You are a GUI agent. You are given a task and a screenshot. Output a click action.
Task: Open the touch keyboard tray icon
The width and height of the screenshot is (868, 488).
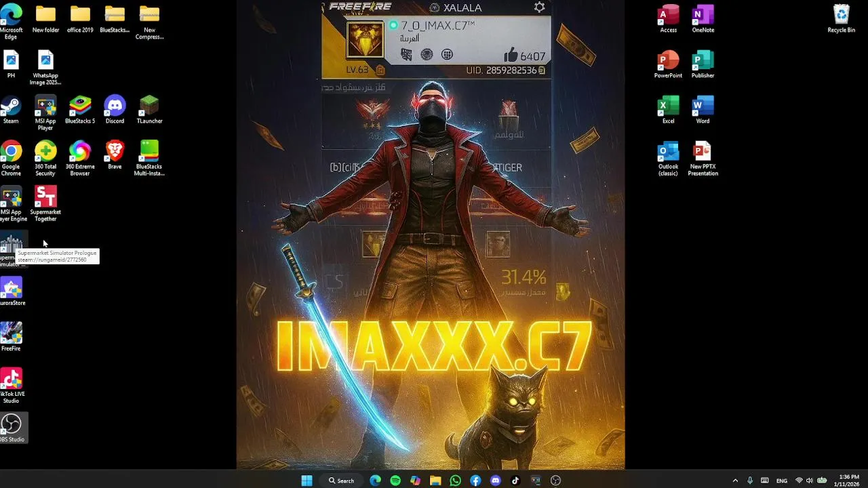coord(765,481)
